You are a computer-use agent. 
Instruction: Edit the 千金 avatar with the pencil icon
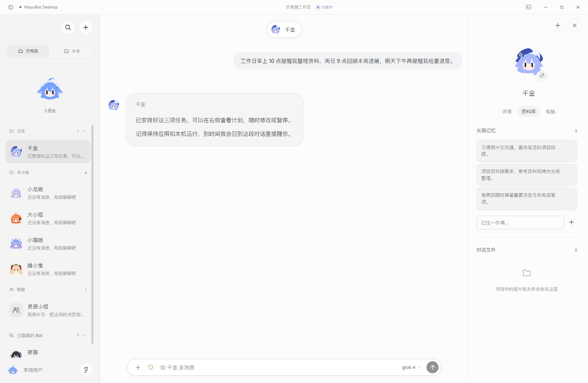click(542, 75)
